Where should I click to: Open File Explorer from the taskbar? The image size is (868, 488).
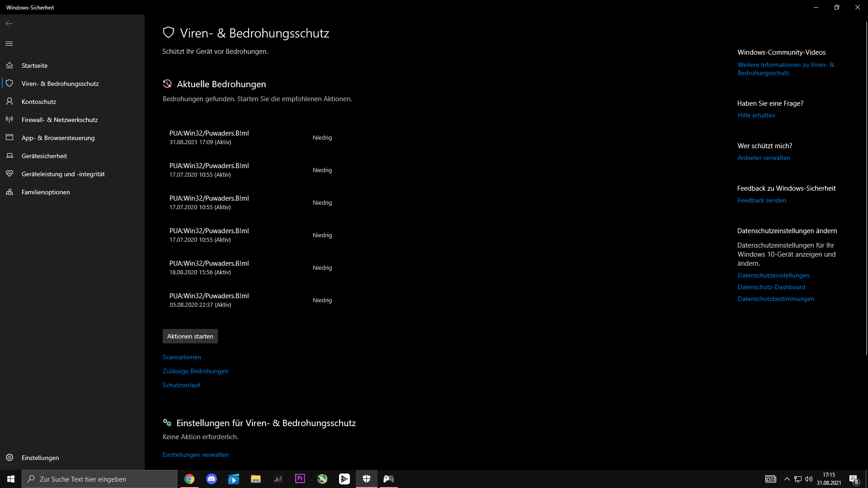(256, 479)
